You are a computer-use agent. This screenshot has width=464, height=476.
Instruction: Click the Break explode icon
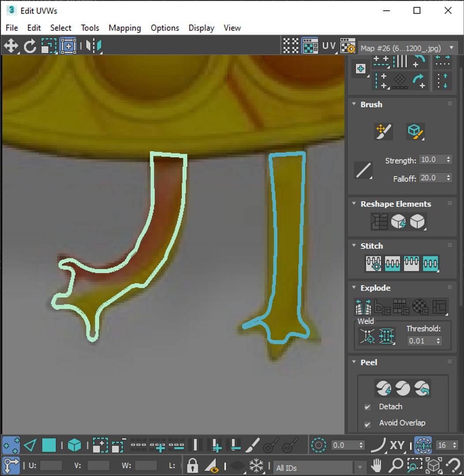(x=363, y=307)
